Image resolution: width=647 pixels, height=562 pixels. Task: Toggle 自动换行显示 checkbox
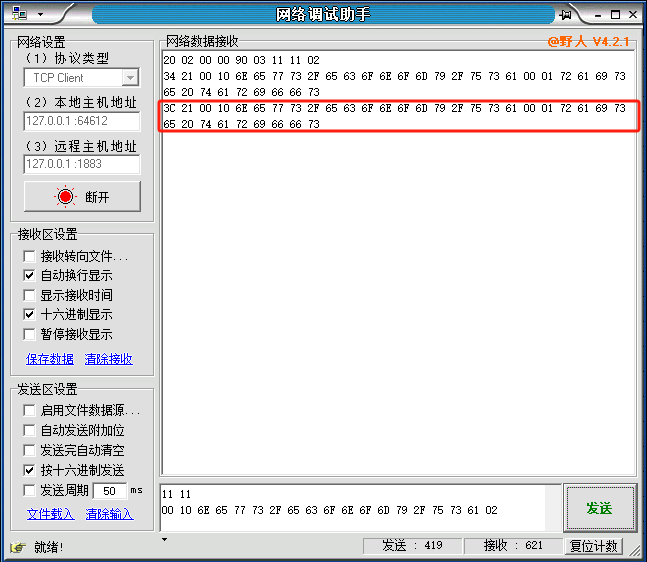pos(29,275)
